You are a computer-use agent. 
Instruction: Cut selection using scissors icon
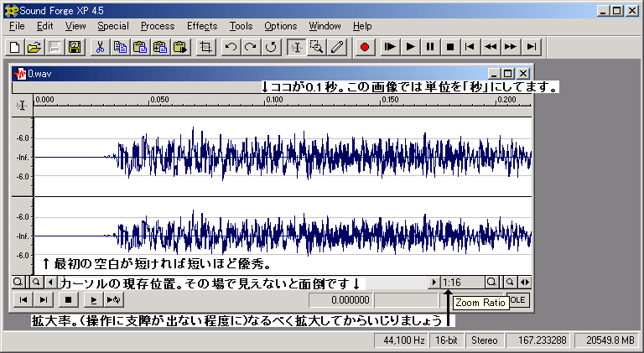(x=100, y=47)
